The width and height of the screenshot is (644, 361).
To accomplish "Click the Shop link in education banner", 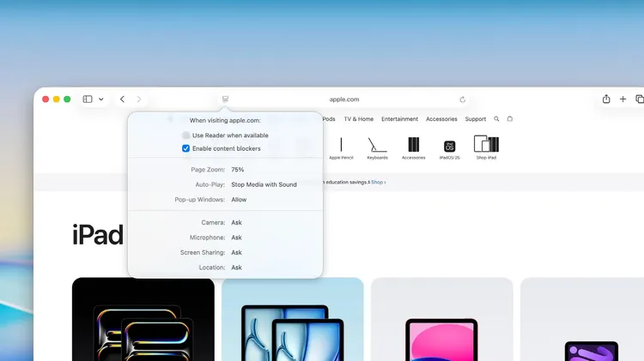I will (x=378, y=182).
